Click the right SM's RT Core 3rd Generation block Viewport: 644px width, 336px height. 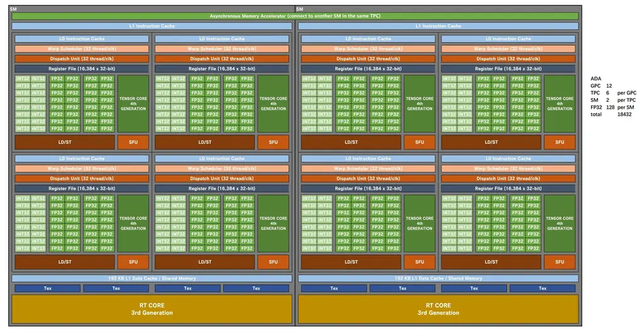pos(438,309)
